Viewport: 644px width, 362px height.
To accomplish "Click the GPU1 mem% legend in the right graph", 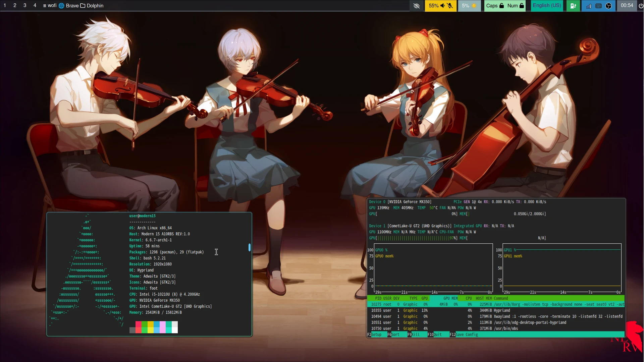I will [x=513, y=256].
